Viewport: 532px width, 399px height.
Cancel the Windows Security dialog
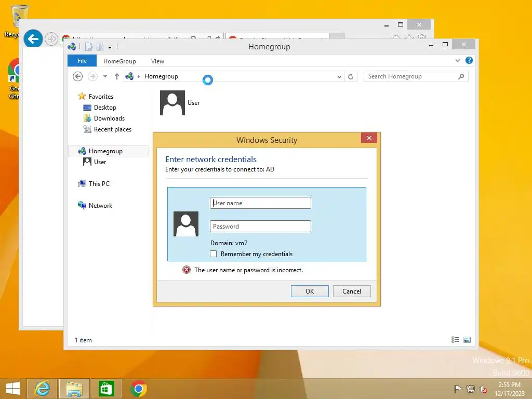point(352,291)
